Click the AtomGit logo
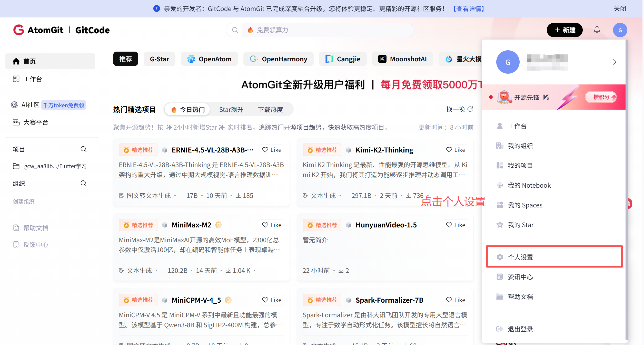 (x=38, y=30)
